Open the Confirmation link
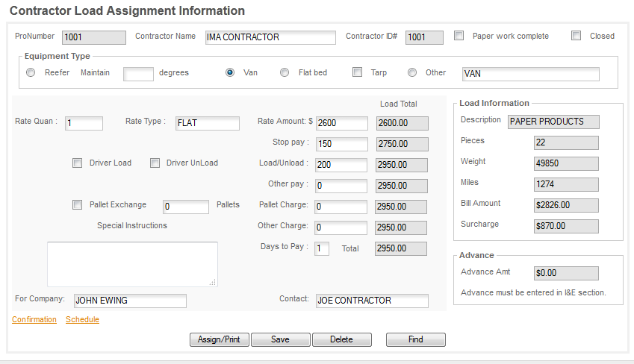This screenshot has width=634, height=364. (x=34, y=319)
